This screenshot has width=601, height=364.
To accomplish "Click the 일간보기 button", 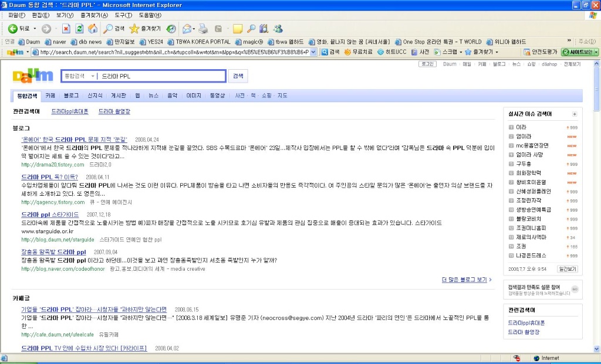I will point(568,269).
